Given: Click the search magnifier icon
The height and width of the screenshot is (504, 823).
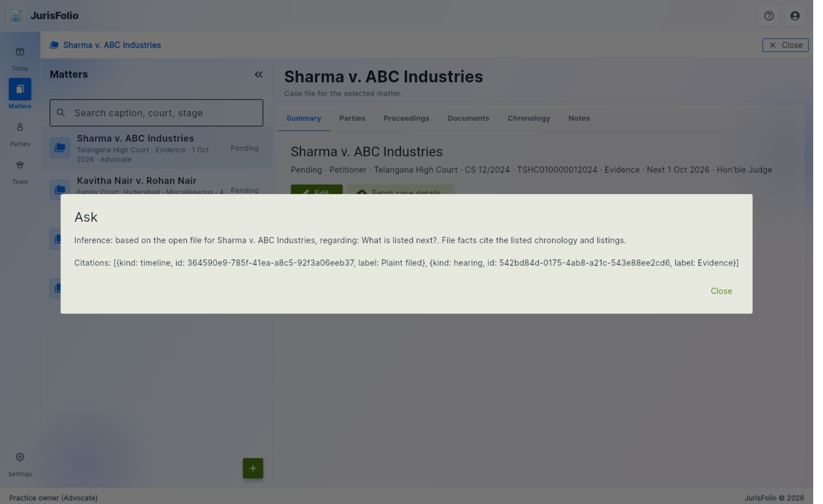Looking at the screenshot, I should click(x=61, y=113).
